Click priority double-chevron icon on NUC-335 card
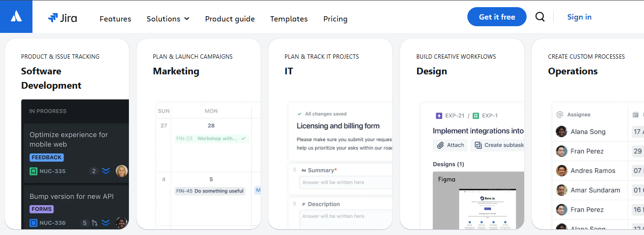The height and width of the screenshot is (235, 644). 106,171
